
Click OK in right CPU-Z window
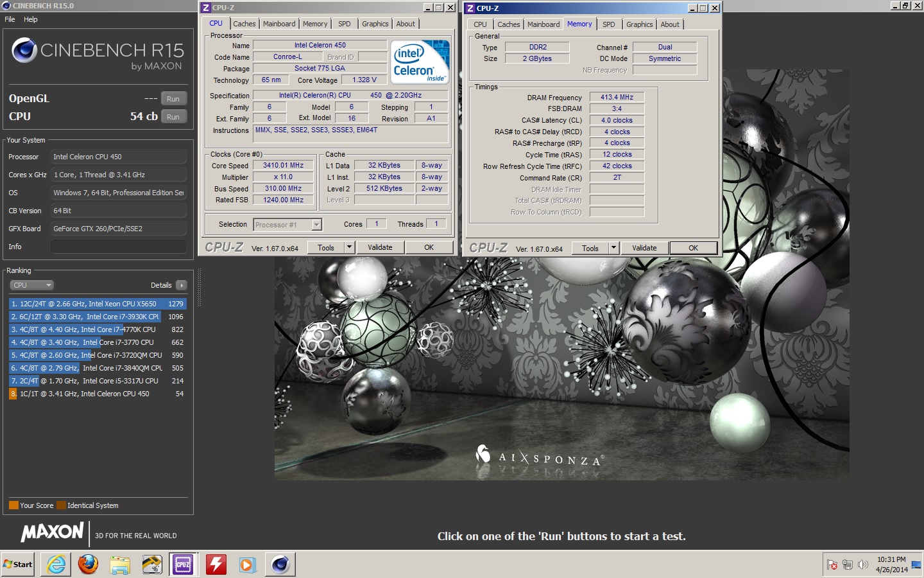[693, 249]
